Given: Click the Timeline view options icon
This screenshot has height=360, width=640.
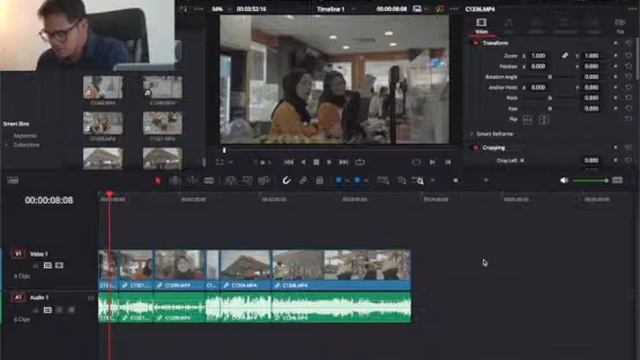Looking at the screenshot, I should click(x=13, y=180).
